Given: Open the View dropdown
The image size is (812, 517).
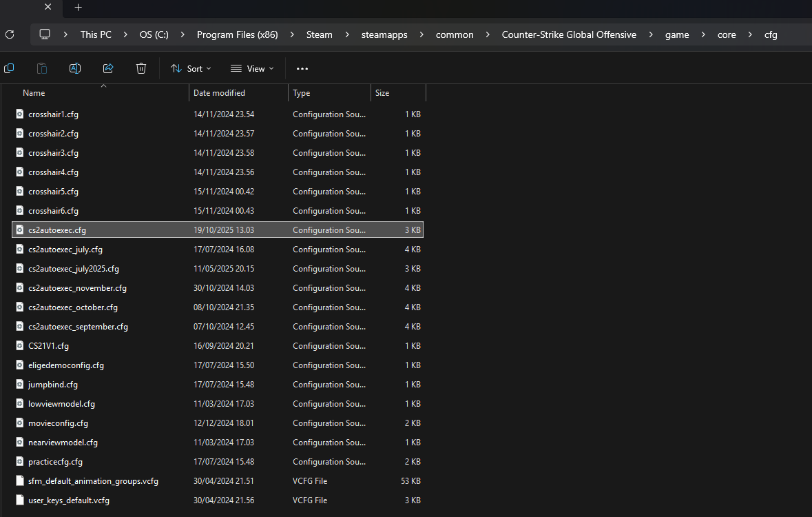Looking at the screenshot, I should (x=252, y=68).
